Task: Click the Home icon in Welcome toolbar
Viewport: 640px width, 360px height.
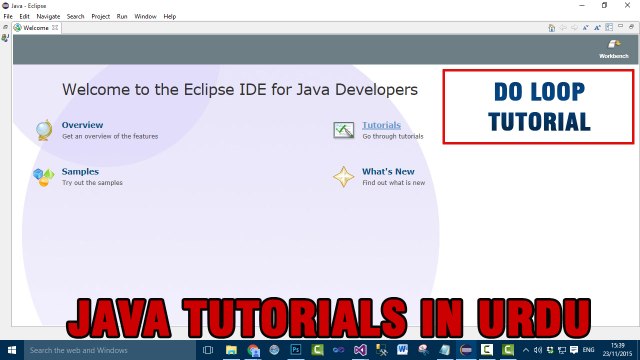Action: (551, 28)
